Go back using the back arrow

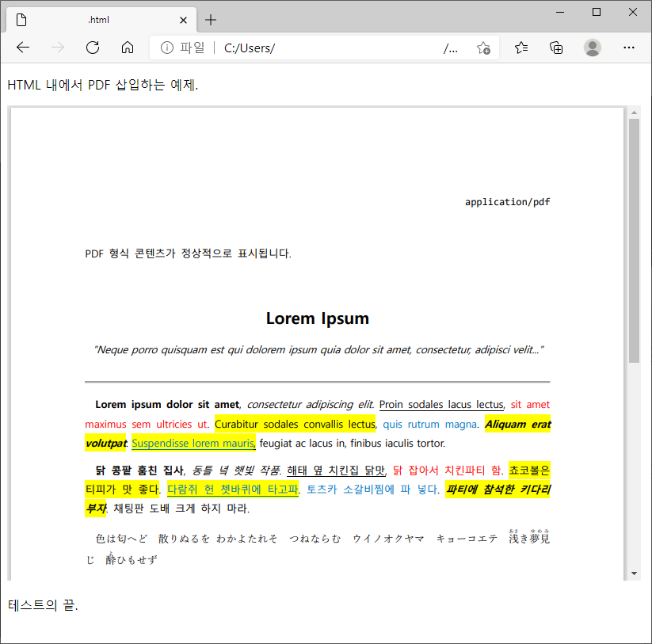click(23, 48)
